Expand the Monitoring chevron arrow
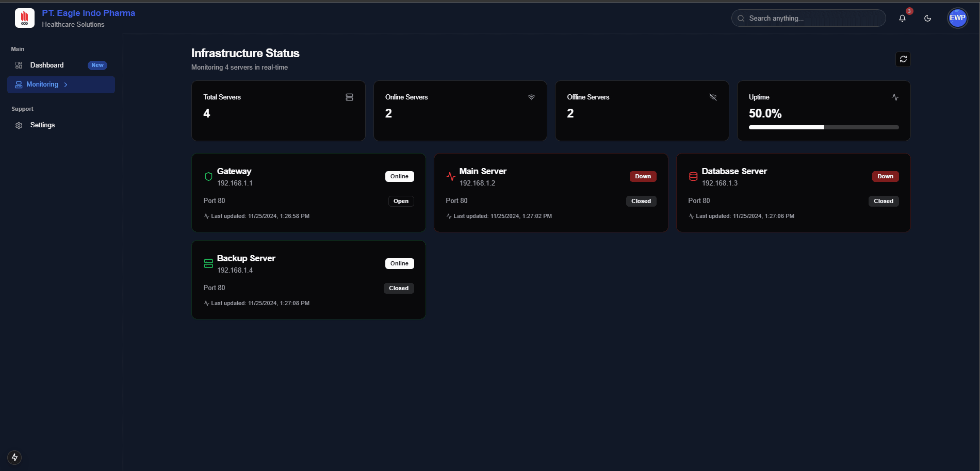 [x=66, y=85]
